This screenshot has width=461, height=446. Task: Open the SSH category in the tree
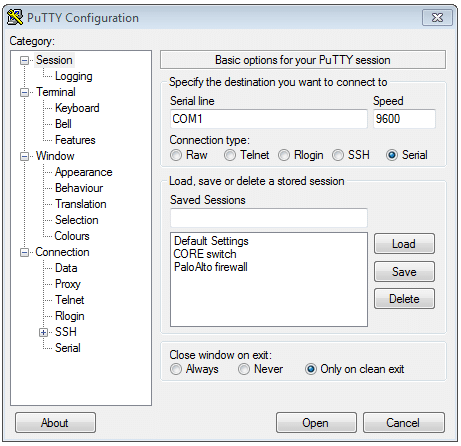tap(66, 332)
